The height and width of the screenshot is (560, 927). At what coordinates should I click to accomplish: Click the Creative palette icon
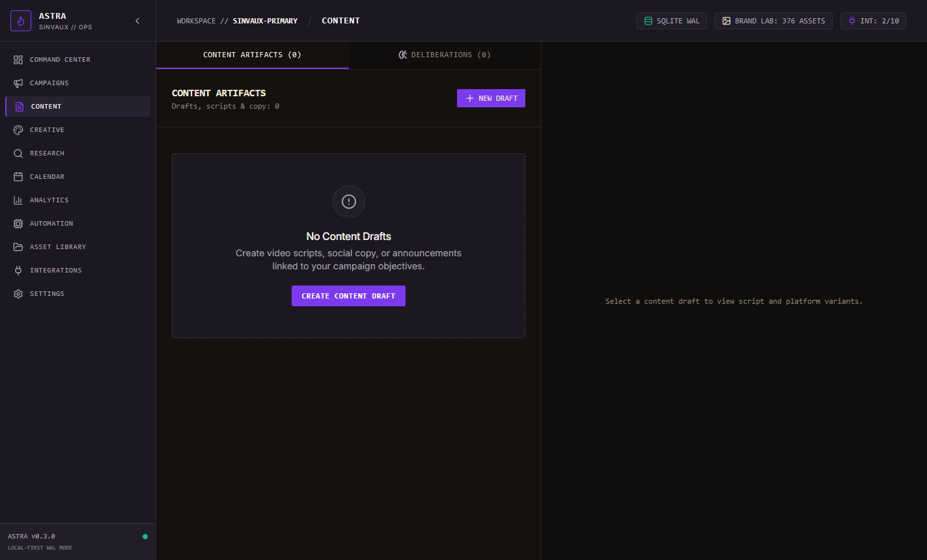(18, 130)
